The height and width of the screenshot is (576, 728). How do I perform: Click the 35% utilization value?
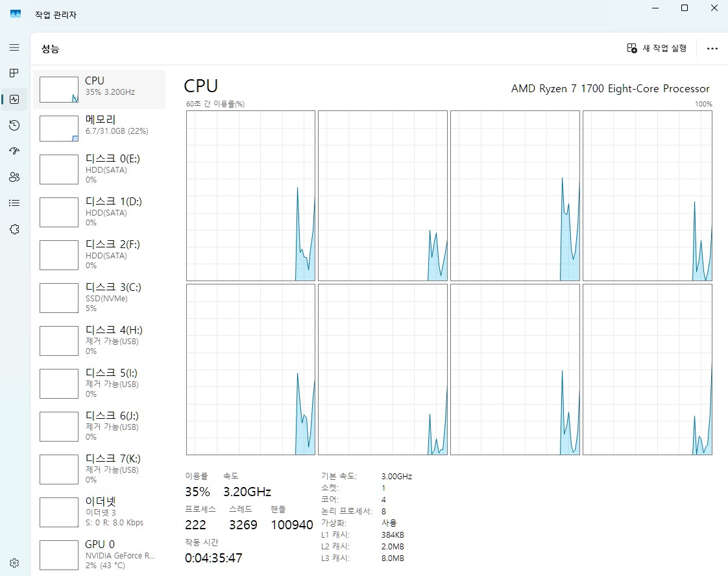click(x=197, y=492)
